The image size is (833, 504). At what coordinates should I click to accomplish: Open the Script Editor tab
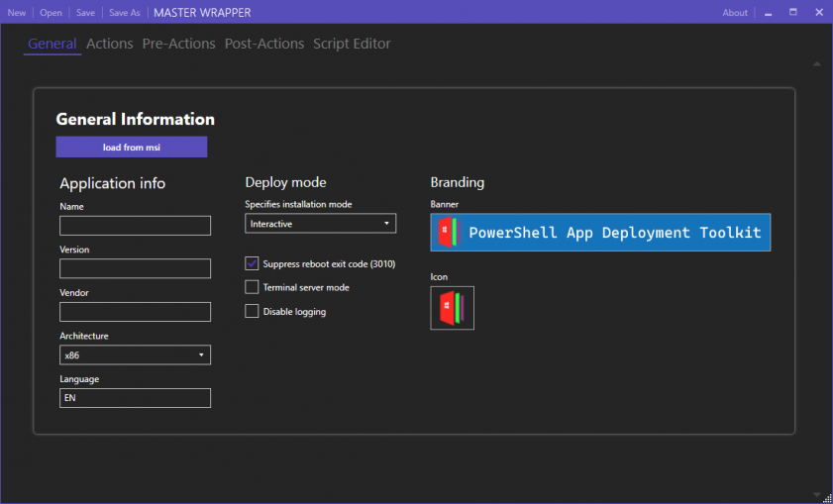tap(352, 44)
